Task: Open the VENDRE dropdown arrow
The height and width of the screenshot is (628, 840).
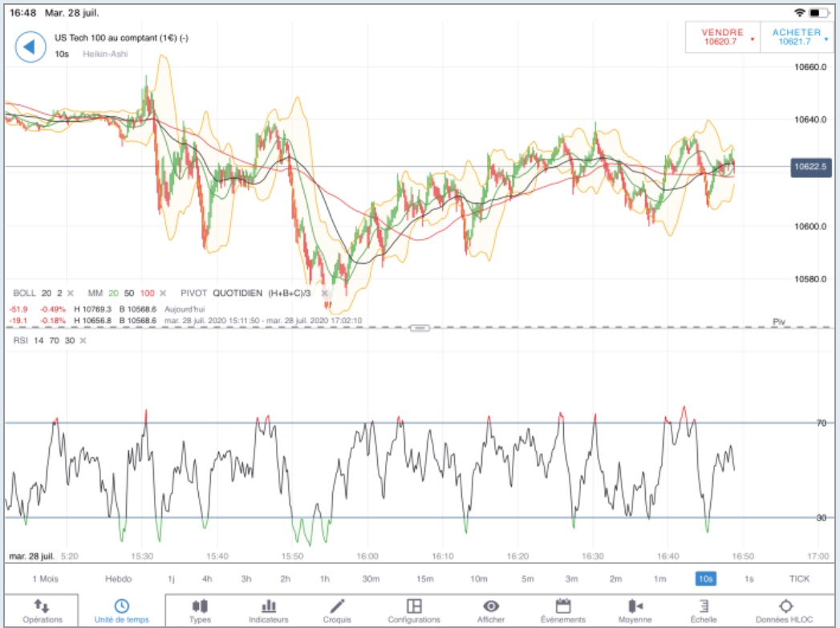Action: click(x=753, y=39)
